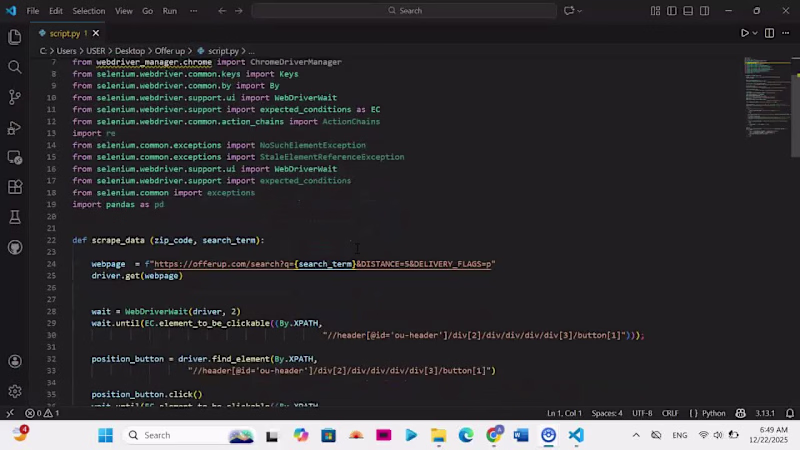The image size is (800, 450).
Task: Open editor More Actions ellipsis
Action: pos(786,33)
